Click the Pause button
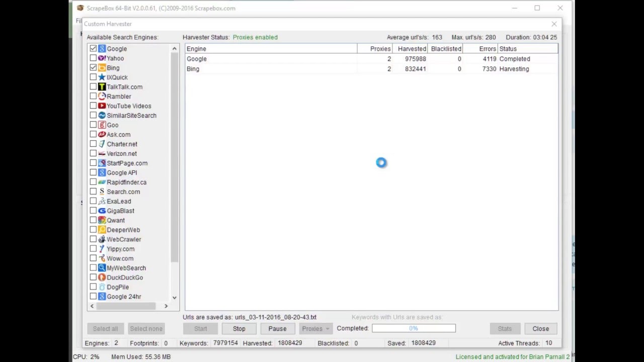The height and width of the screenshot is (362, 644). pos(277,329)
